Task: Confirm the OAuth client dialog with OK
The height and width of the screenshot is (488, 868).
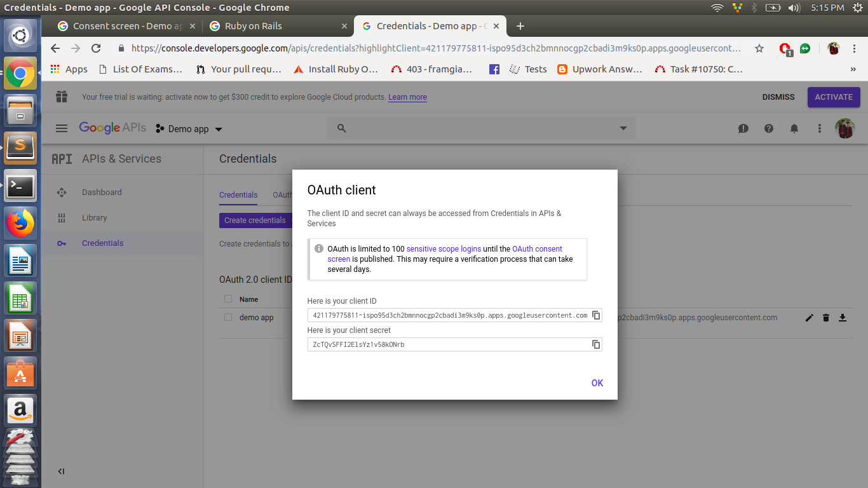Action: (x=597, y=383)
